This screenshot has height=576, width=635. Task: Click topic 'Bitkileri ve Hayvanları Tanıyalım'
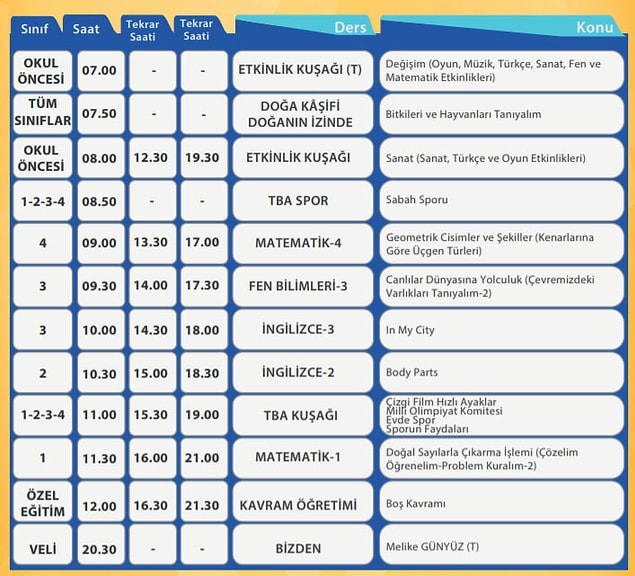[501, 114]
